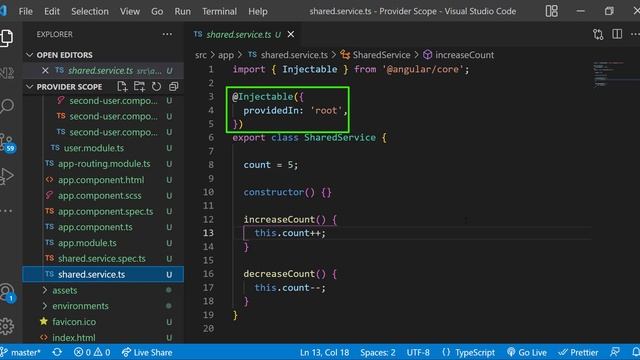Collapse all folders in Explorer
This screenshot has width=640, height=360.
(x=173, y=87)
